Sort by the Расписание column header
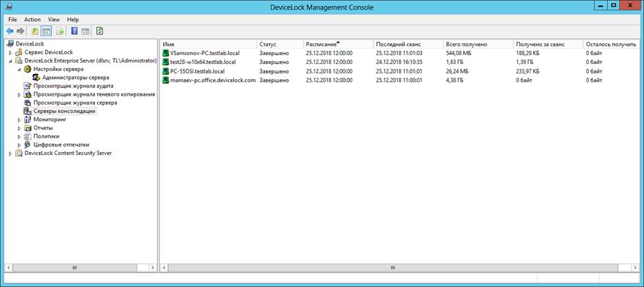Viewport: 644px width, 287px height. click(339, 44)
